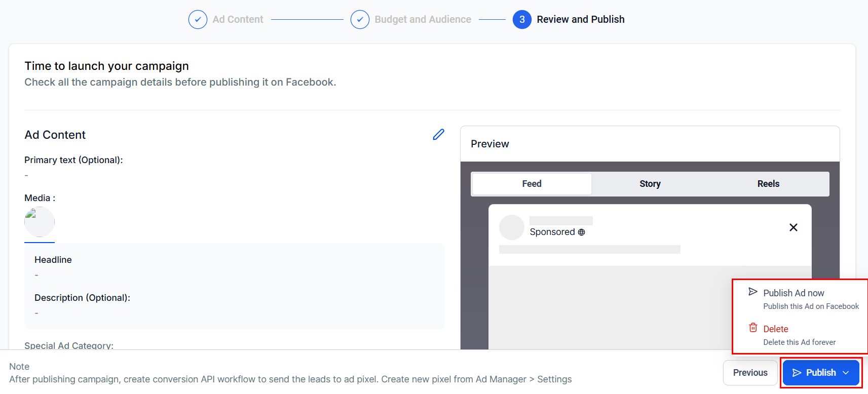Viewport: 868px width, 394px height.
Task: Dismiss the sponsored preview with the X icon
Action: (x=793, y=227)
